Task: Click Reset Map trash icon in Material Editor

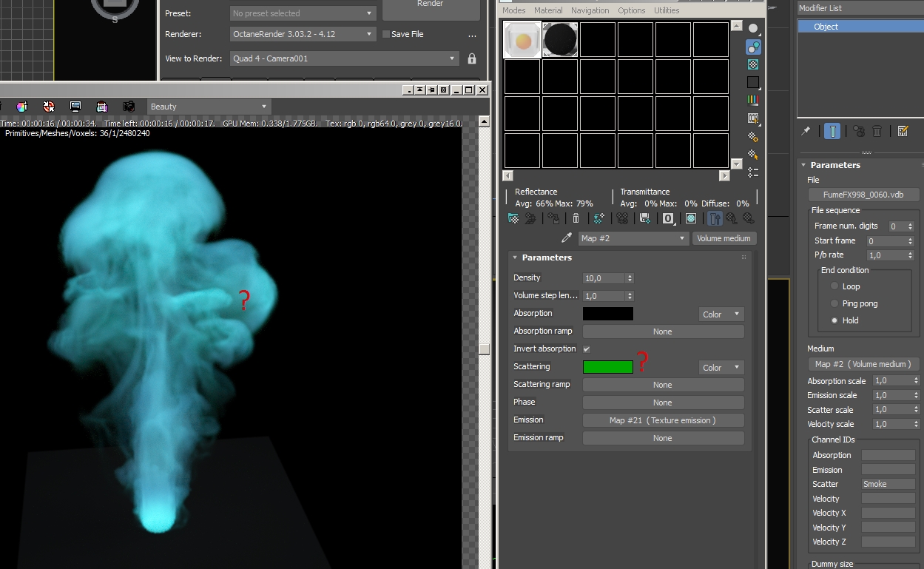Action: point(576,218)
